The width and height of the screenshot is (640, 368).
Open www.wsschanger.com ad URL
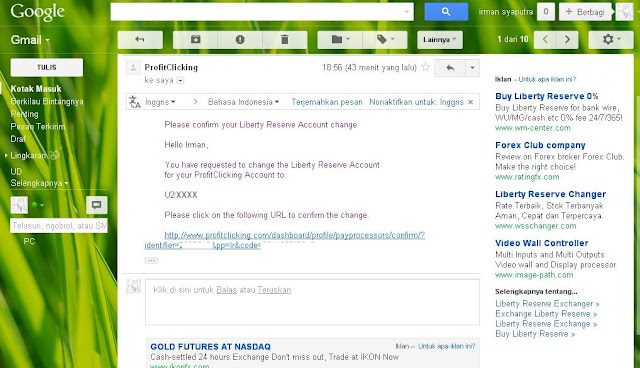(x=536, y=226)
